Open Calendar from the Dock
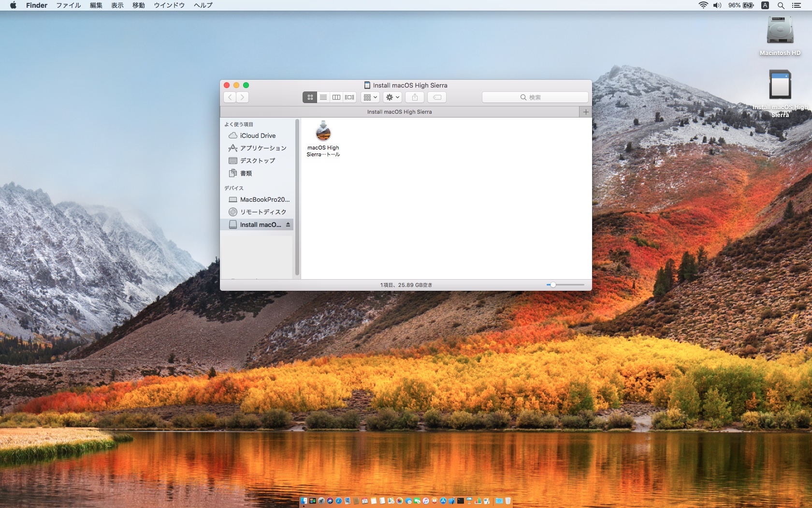Image resolution: width=812 pixels, height=508 pixels. pos(365,501)
